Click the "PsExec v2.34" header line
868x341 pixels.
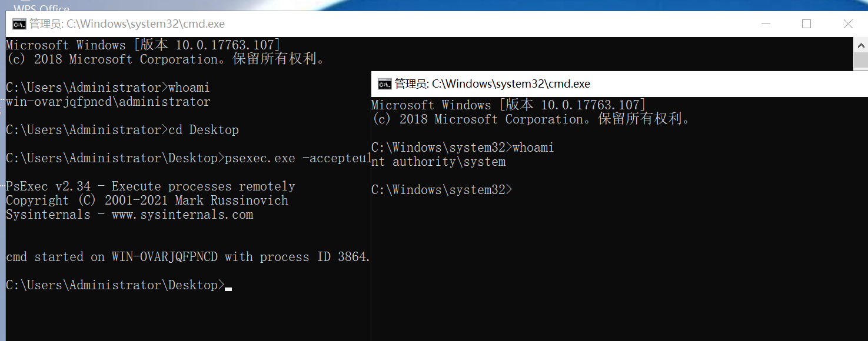click(x=48, y=186)
